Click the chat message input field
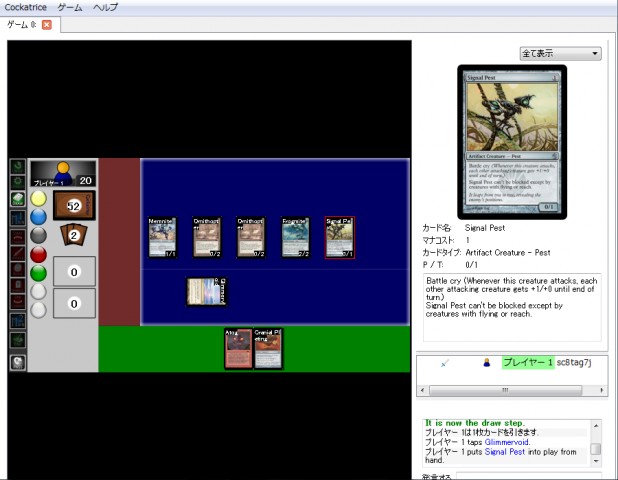 coord(529,476)
